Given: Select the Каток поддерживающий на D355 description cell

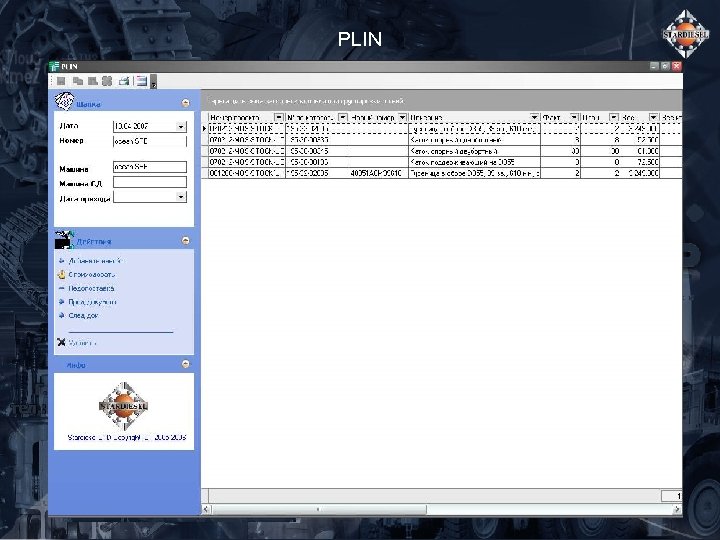Looking at the screenshot, I should coord(474,162).
